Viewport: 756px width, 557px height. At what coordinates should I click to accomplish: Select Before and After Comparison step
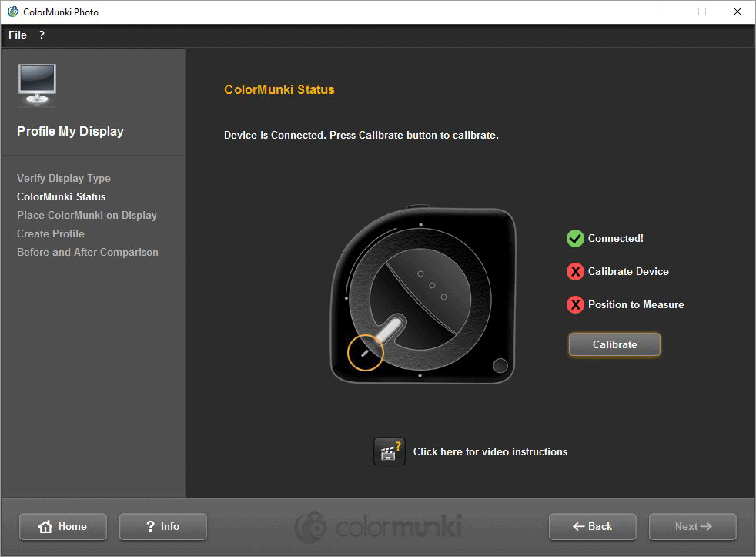click(x=88, y=252)
